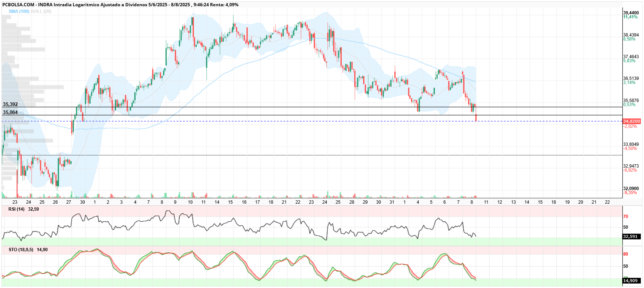Viewport: 644px width, 288px height.
Task: Click the BOLL (20) legend label
Action: [x=41, y=11]
